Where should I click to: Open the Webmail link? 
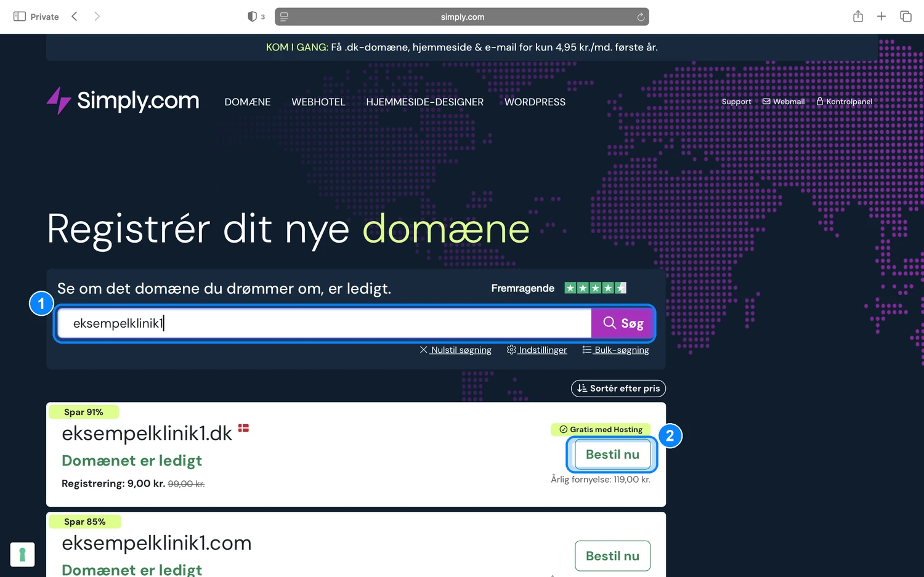pyautogui.click(x=784, y=102)
